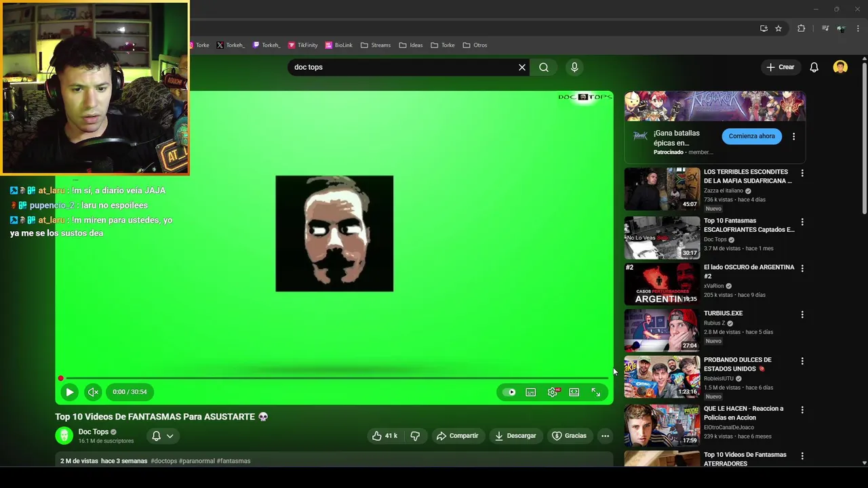Click the #paranormal hashtag
Image resolution: width=868 pixels, height=488 pixels.
(197, 461)
